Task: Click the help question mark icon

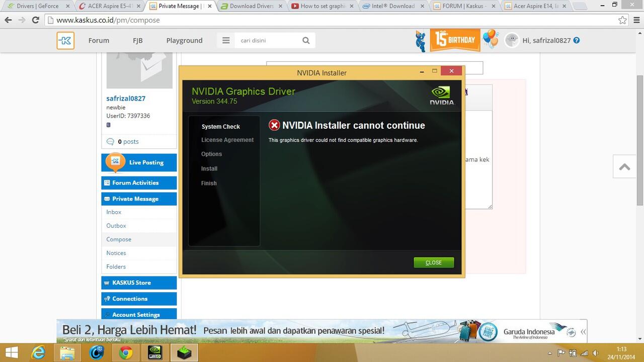Action: 577,40
